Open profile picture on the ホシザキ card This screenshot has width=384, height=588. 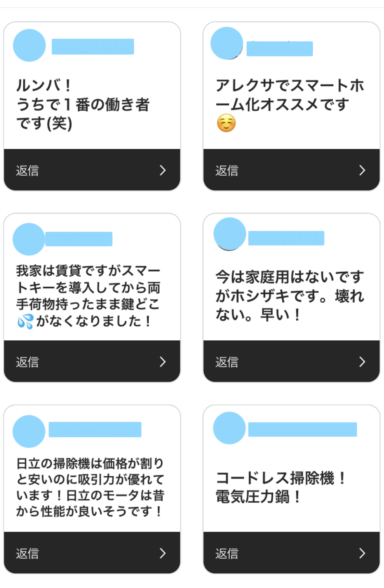(230, 234)
